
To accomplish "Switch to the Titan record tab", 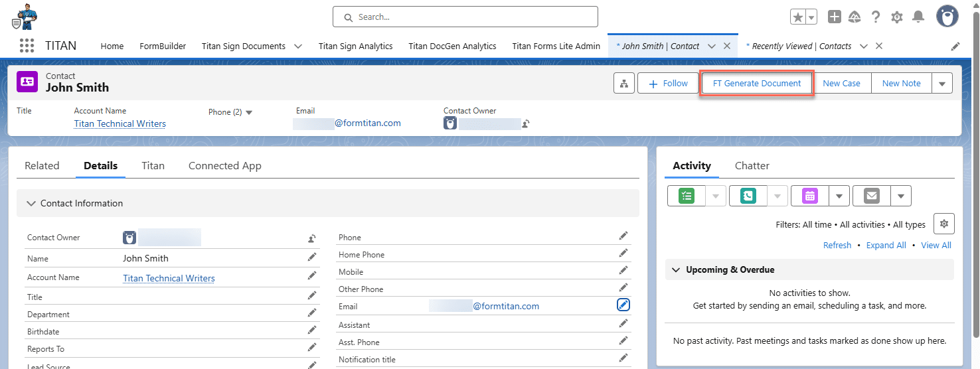I will click(153, 166).
